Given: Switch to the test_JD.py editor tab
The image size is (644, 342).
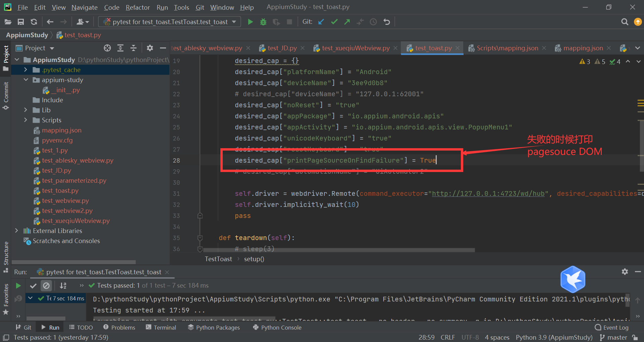Looking at the screenshot, I should pos(282,48).
